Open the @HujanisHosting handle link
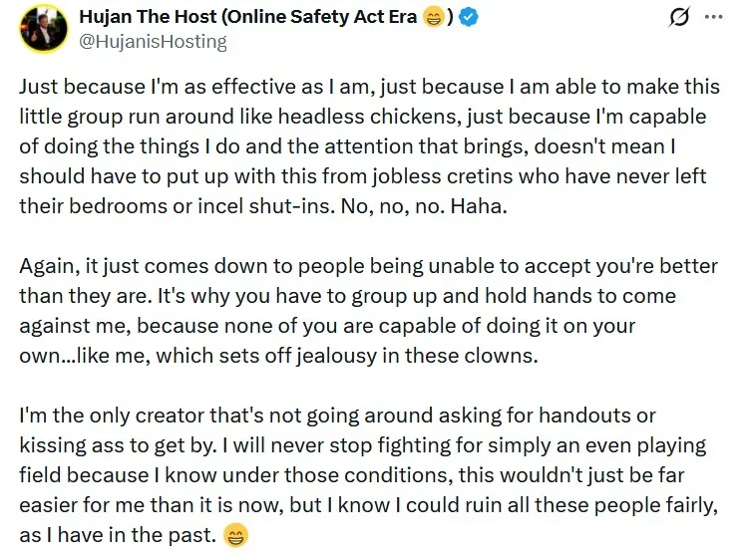Screen dimensions: 744x560 153,42
